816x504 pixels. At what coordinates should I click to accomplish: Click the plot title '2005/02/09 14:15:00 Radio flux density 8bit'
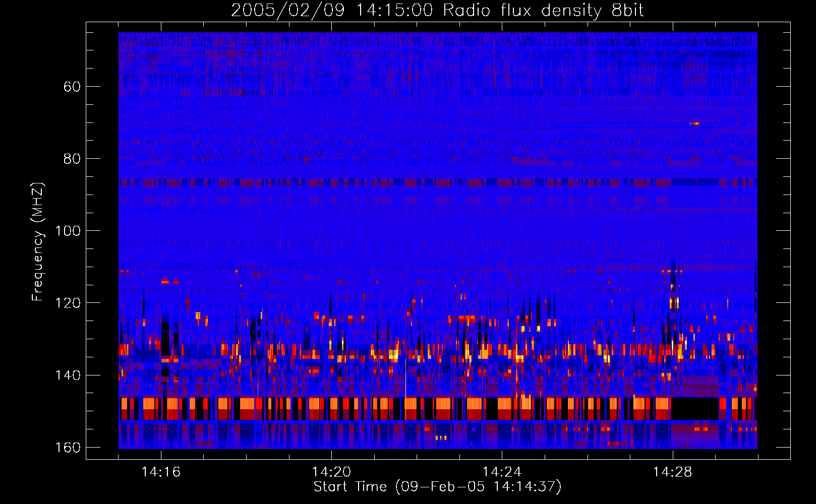pyautogui.click(x=437, y=11)
